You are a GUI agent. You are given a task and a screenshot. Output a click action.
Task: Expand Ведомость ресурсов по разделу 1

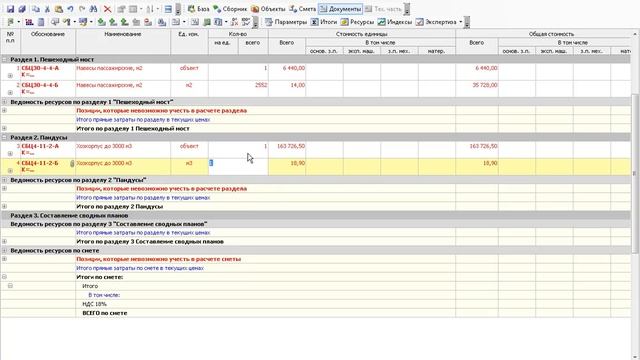(4, 102)
